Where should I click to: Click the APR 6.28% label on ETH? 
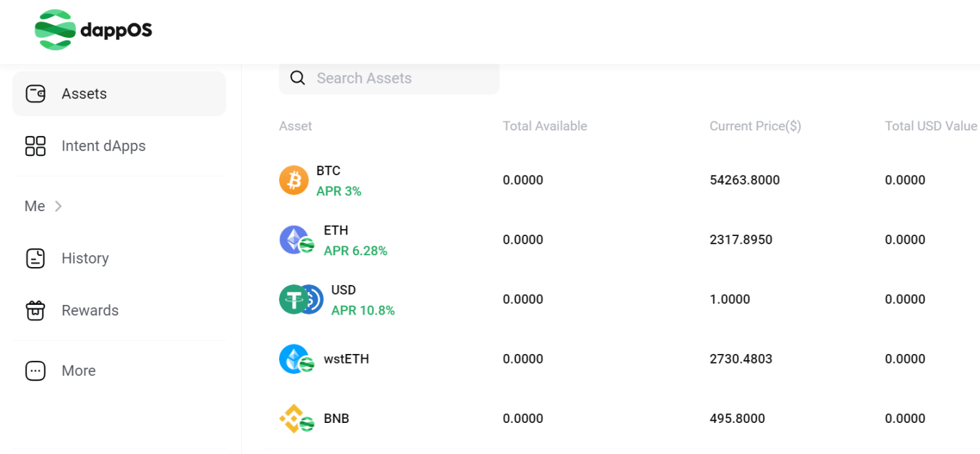click(356, 250)
